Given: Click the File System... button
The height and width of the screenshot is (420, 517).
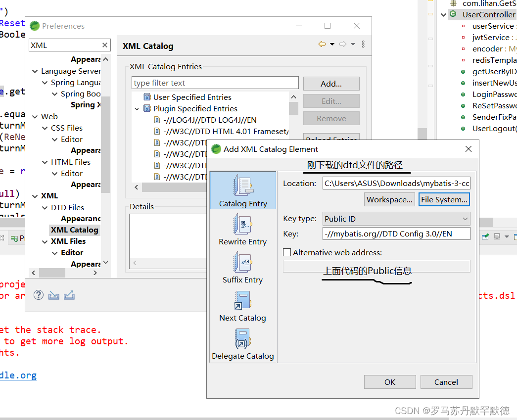Looking at the screenshot, I should [444, 199].
